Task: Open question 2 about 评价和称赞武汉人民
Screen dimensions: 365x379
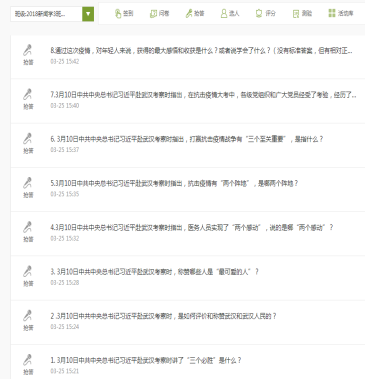Action: [x=163, y=316]
